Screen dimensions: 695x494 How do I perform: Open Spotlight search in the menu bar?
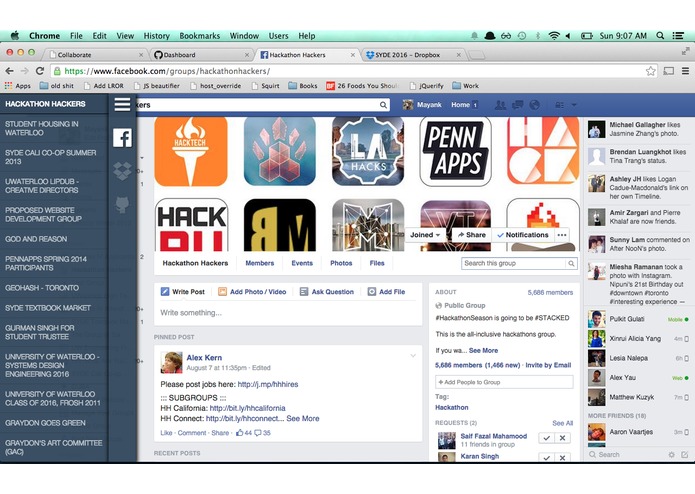point(660,36)
